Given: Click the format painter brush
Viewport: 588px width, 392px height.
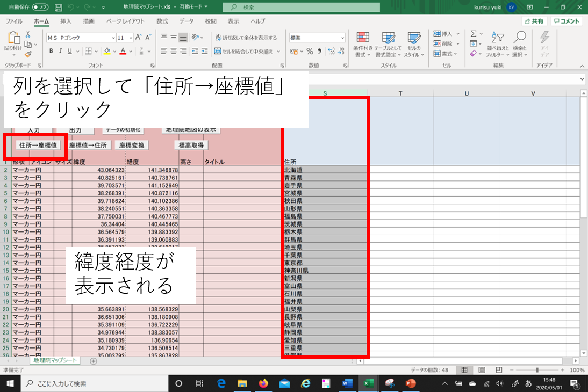Looking at the screenshot, I should click(28, 54).
